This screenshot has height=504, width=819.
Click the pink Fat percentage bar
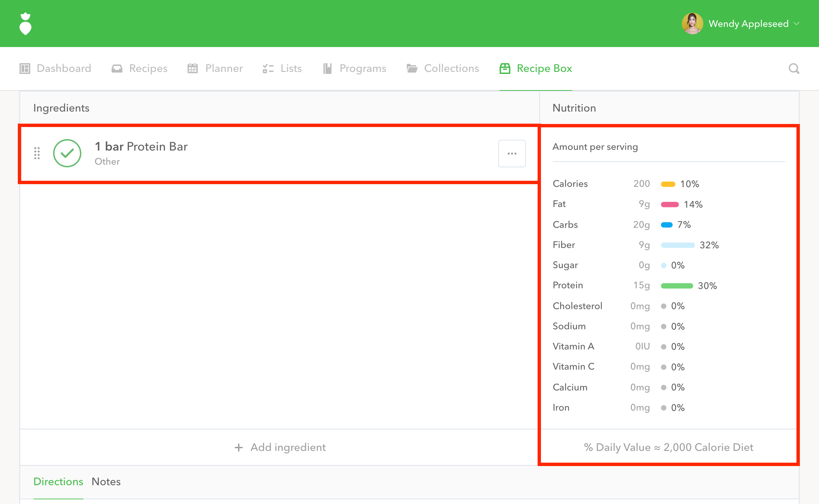pos(670,204)
